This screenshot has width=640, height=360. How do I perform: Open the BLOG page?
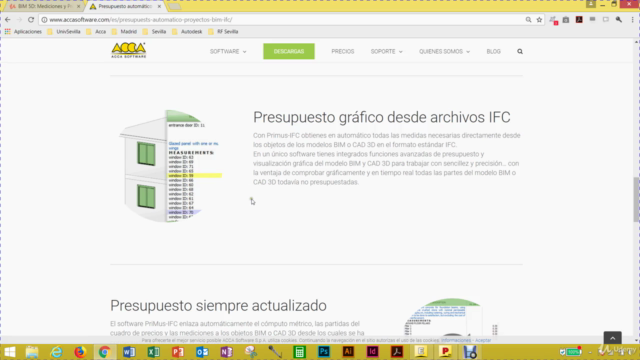tap(493, 51)
